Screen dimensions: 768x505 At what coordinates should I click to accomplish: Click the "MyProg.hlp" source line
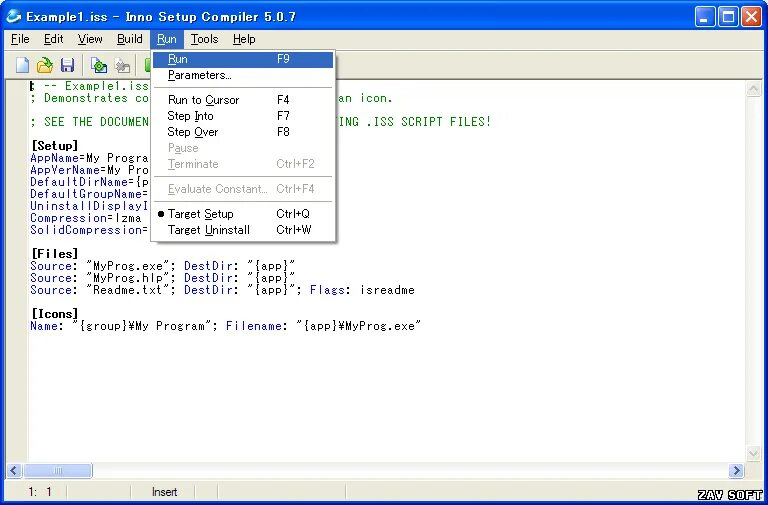point(163,278)
